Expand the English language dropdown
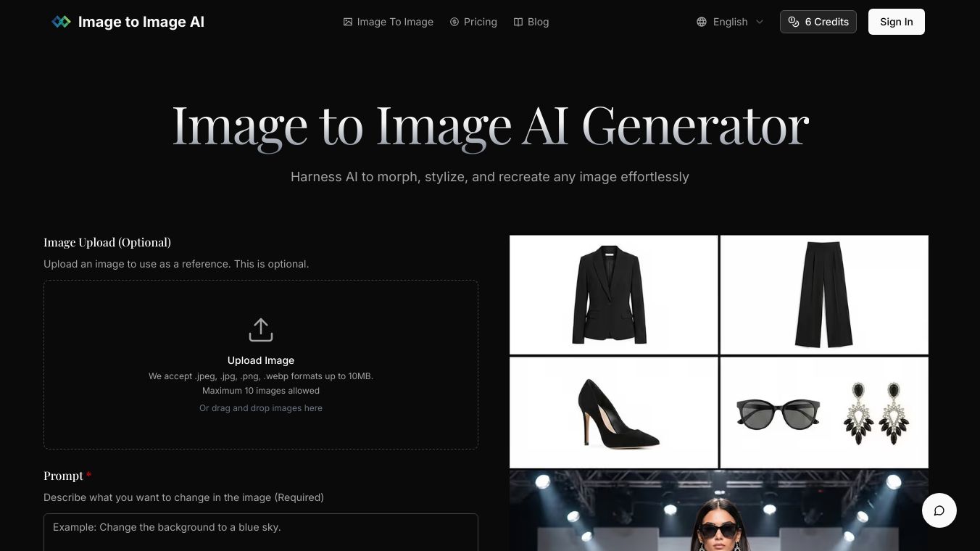The image size is (980, 551). (x=730, y=22)
